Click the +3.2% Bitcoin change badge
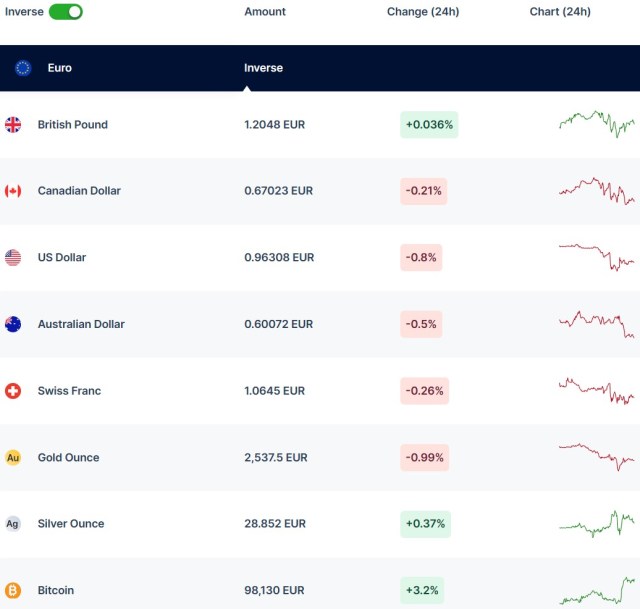The width and height of the screenshot is (640, 609). (x=424, y=591)
